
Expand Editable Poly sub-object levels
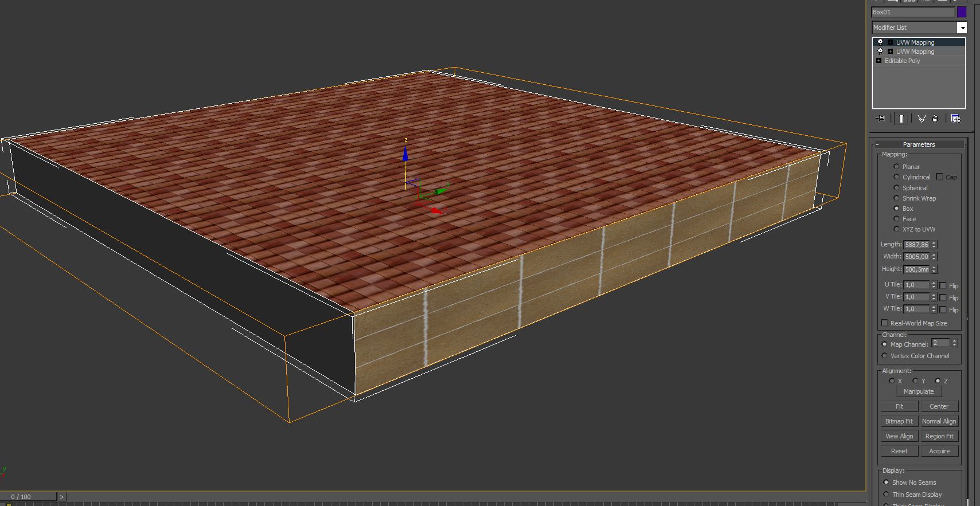pos(879,61)
